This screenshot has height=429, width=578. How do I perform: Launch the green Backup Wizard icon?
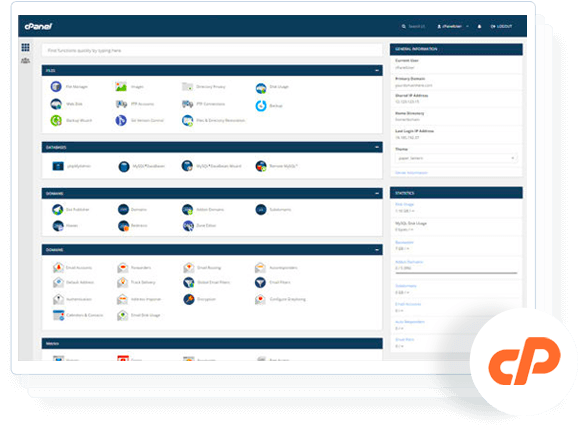coord(56,121)
